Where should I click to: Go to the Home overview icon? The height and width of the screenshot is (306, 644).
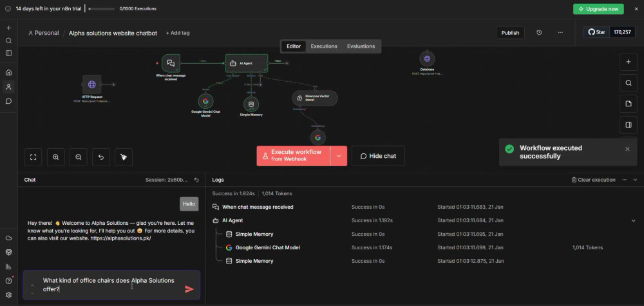click(x=8, y=72)
